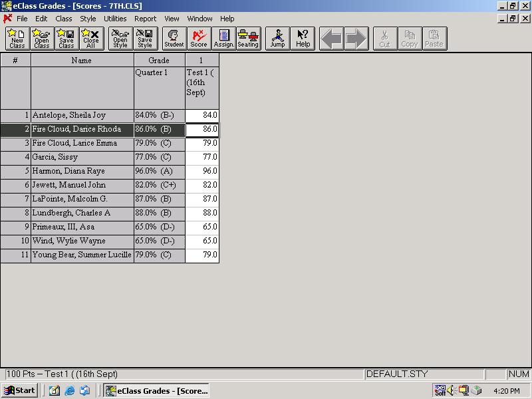Click the New Class toolbar icon
The height and width of the screenshot is (399, 532).
click(x=17, y=39)
